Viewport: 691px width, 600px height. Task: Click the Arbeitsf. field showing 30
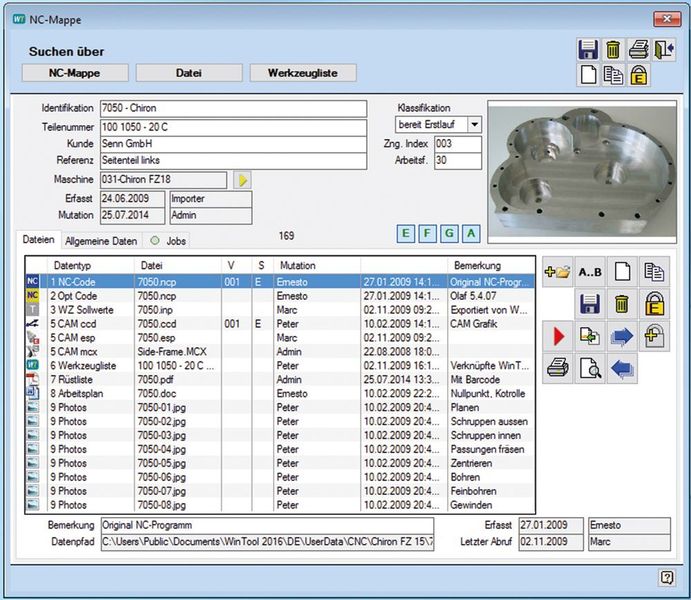coord(458,161)
